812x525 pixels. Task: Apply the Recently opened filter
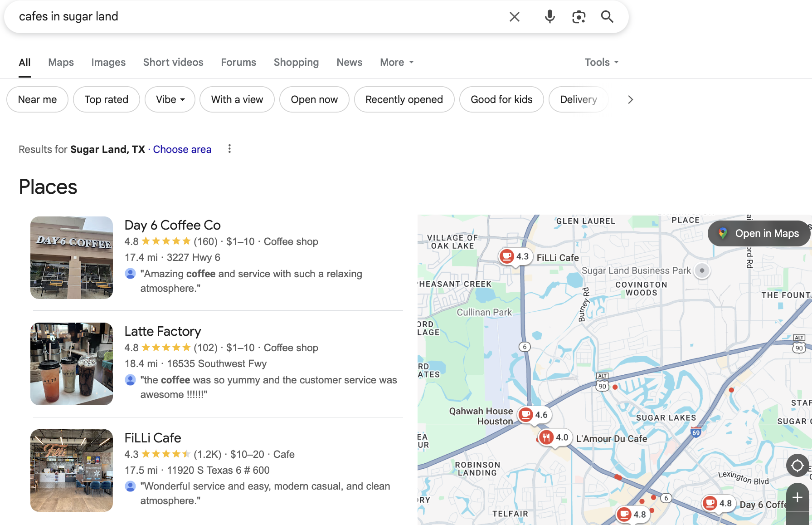click(404, 99)
